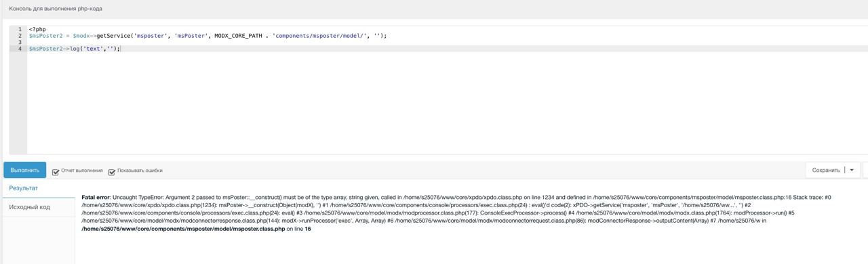Screen dimensions: 868x264
Task: Place cursor in $msPoster2->log('text','') line
Action: [x=75, y=49]
